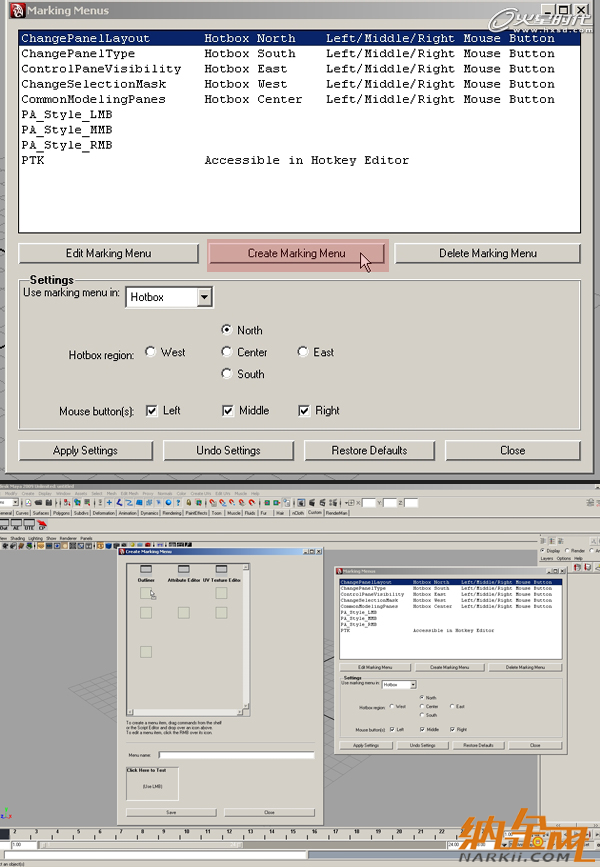Click Delete Marking Menu in large dialog

(x=487, y=253)
